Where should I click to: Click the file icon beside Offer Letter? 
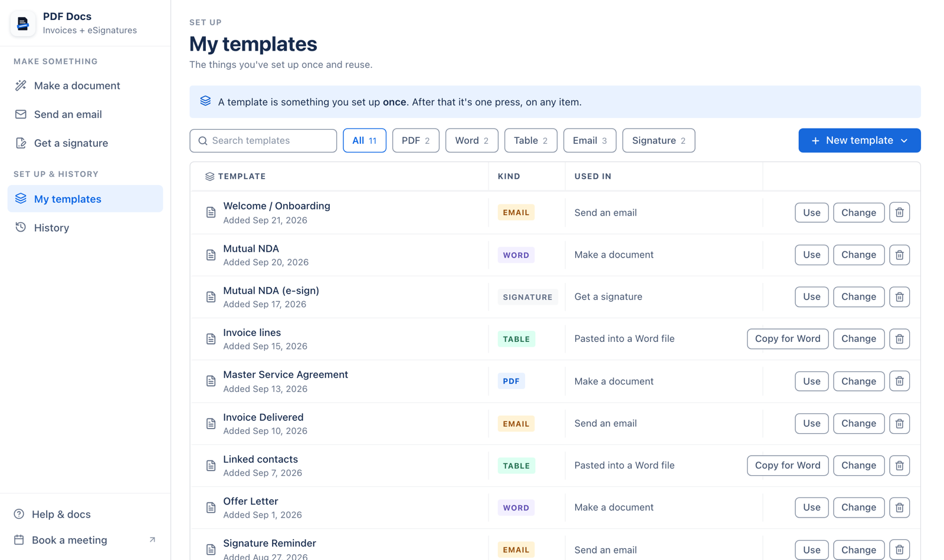point(211,508)
